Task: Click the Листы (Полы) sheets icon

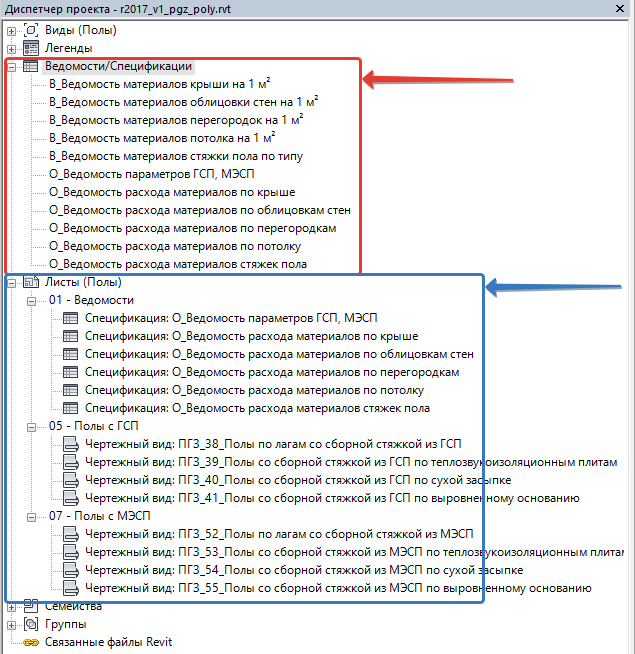Action: coord(30,282)
